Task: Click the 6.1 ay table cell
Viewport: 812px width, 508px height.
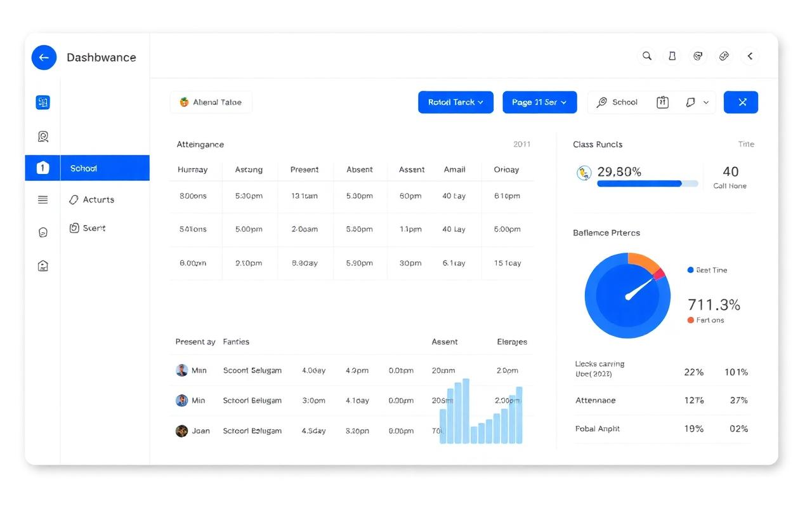Action: [454, 263]
